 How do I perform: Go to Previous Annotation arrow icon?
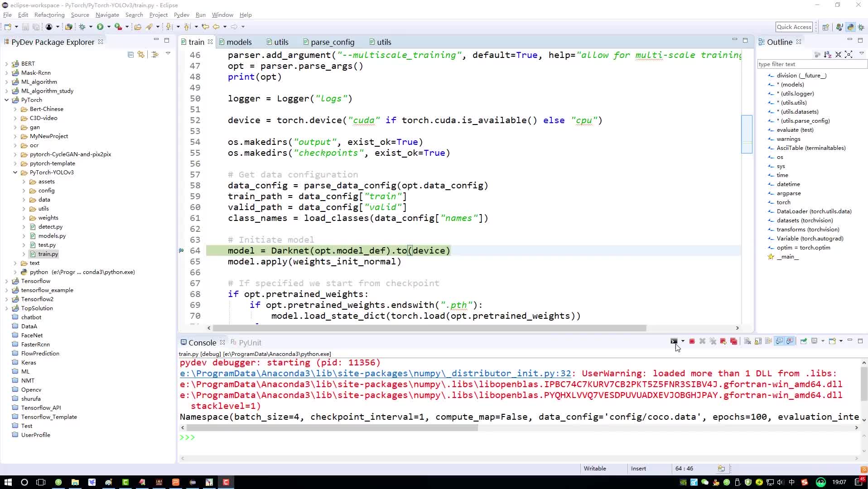(187, 27)
